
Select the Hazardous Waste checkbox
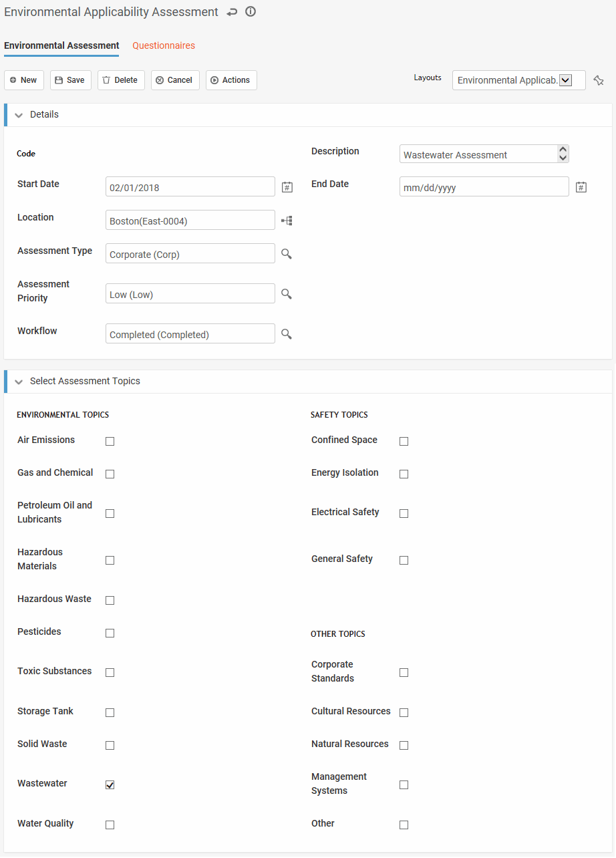click(110, 600)
